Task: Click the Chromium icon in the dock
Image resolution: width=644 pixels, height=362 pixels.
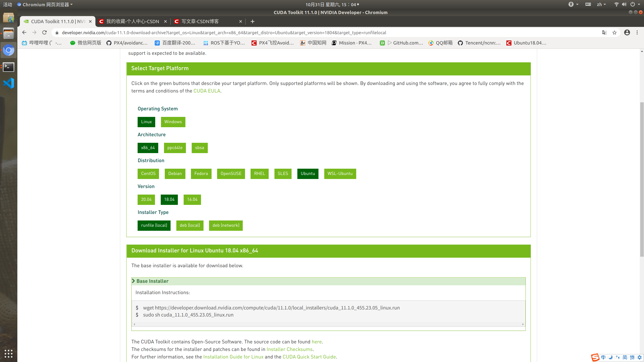Action: 9,50
